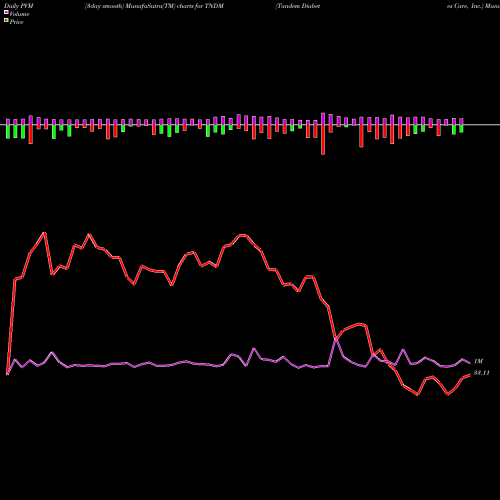The height and width of the screenshot is (500, 500).
Task: Click the magenta volume line's crossover spike
Action: click(x=336, y=339)
